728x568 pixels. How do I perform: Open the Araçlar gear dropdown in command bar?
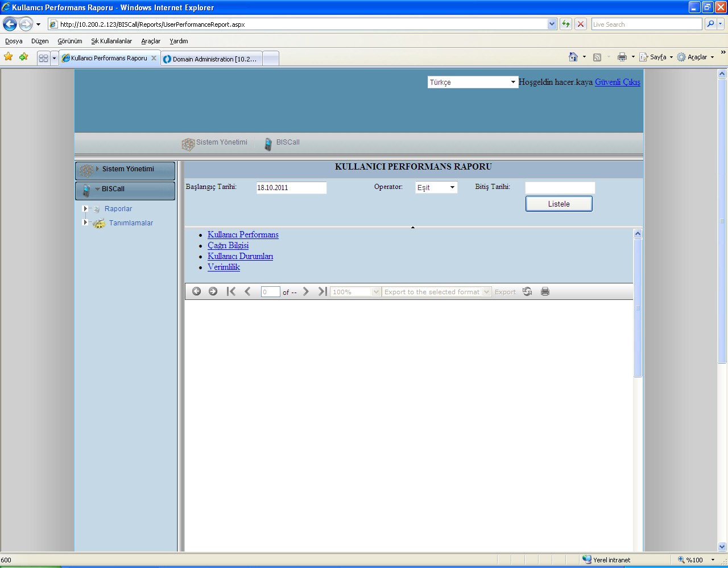tap(695, 57)
